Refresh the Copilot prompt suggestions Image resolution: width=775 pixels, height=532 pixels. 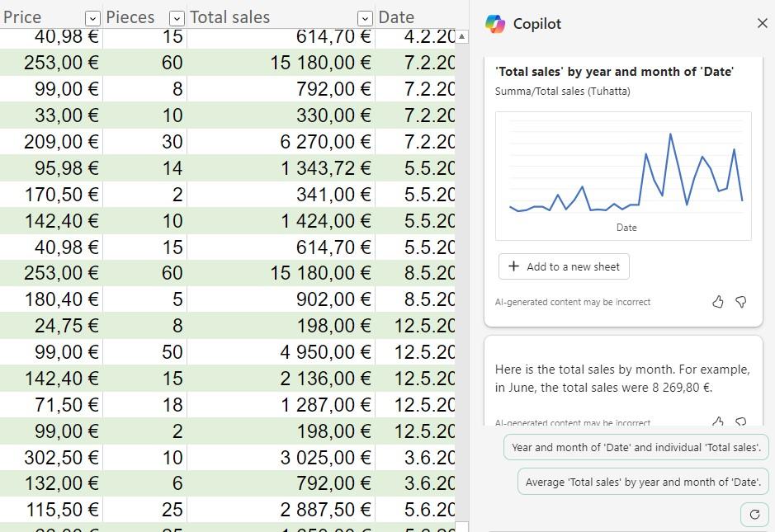754,515
